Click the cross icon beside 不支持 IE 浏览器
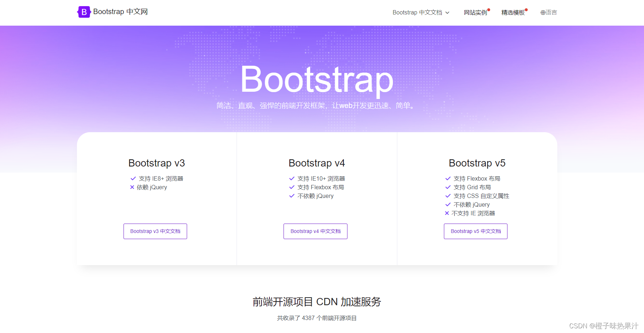Screen dimensions: 644x333 click(x=447, y=213)
